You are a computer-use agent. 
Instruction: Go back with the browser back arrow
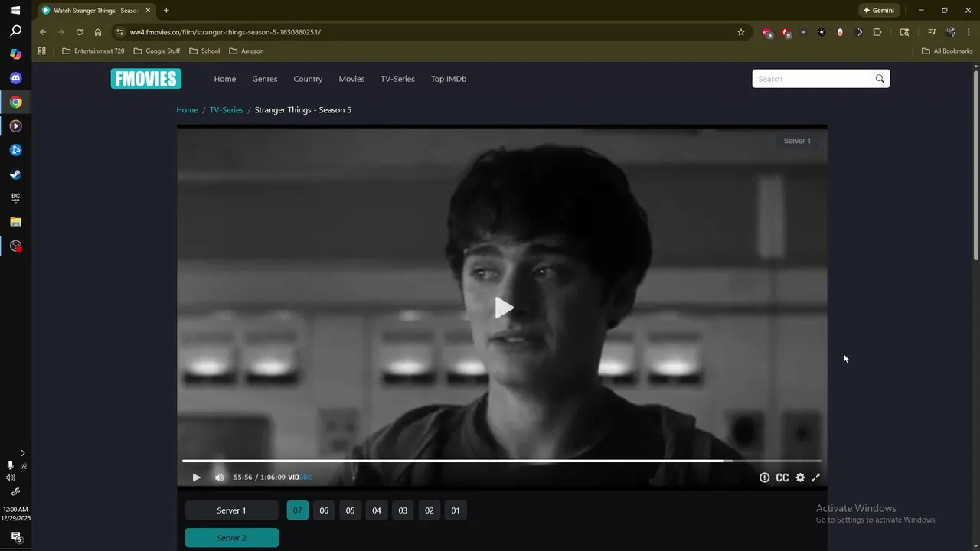[43, 32]
